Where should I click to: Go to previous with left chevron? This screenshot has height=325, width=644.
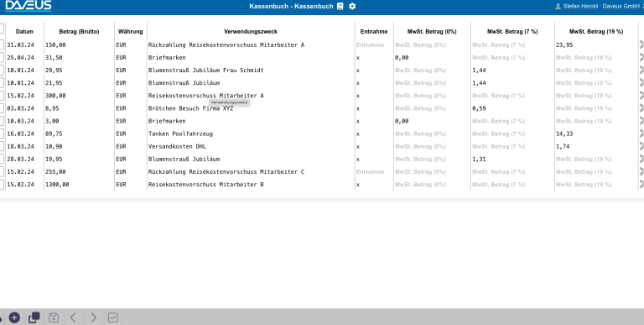(73, 317)
